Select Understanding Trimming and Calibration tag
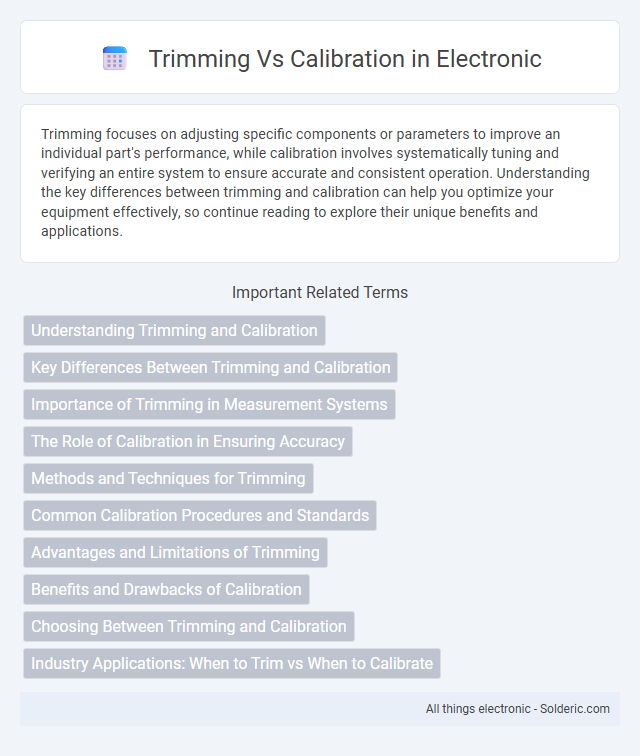 (x=174, y=330)
